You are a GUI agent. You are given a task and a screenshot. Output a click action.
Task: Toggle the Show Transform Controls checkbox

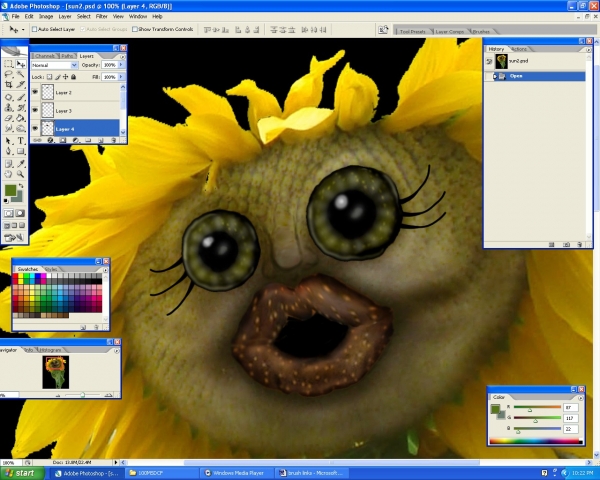pos(135,29)
